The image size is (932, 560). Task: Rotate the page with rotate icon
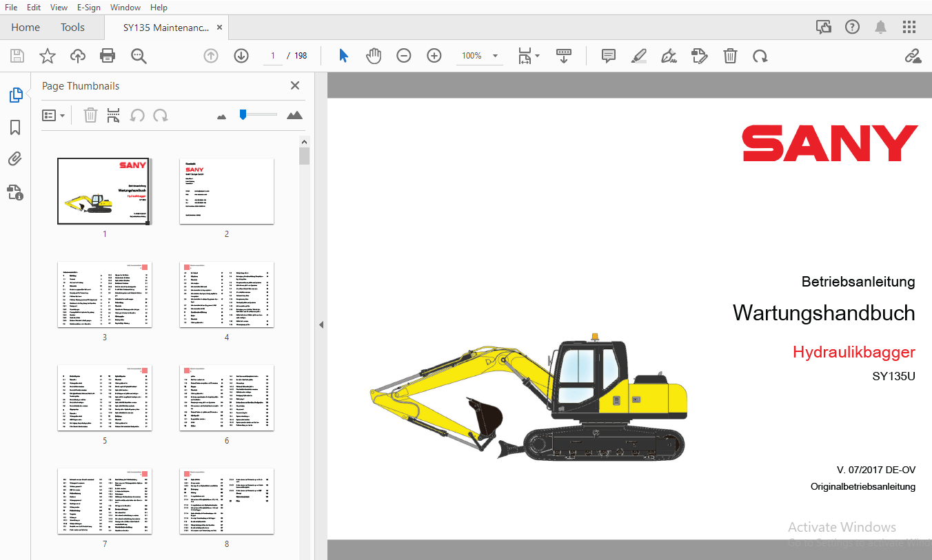(760, 56)
